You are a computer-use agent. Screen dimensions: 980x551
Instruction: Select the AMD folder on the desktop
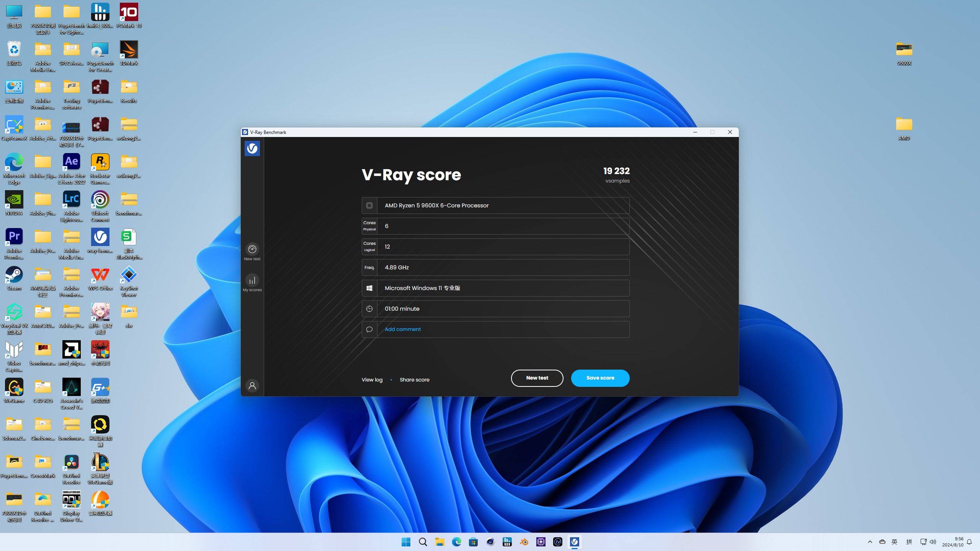point(904,128)
